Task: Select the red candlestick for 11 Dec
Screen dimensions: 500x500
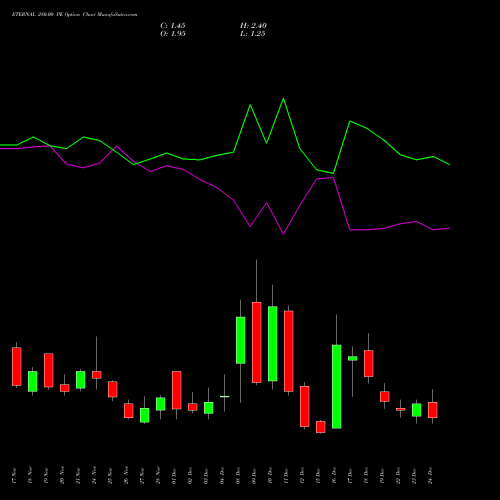Action: pos(289,351)
